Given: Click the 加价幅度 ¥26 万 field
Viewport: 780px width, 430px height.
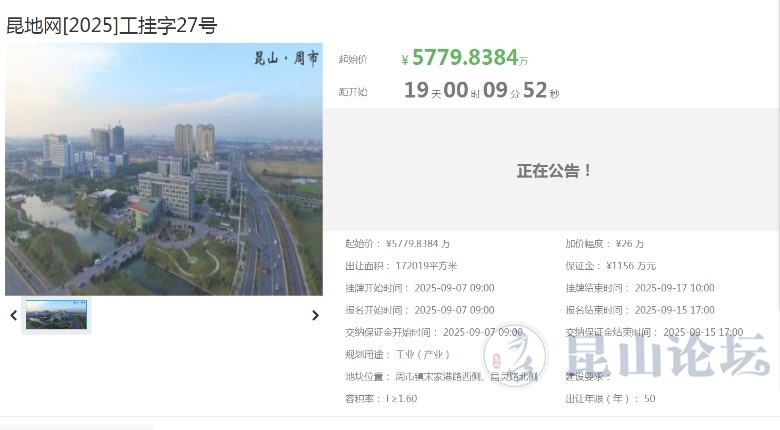Looking at the screenshot, I should point(604,244).
